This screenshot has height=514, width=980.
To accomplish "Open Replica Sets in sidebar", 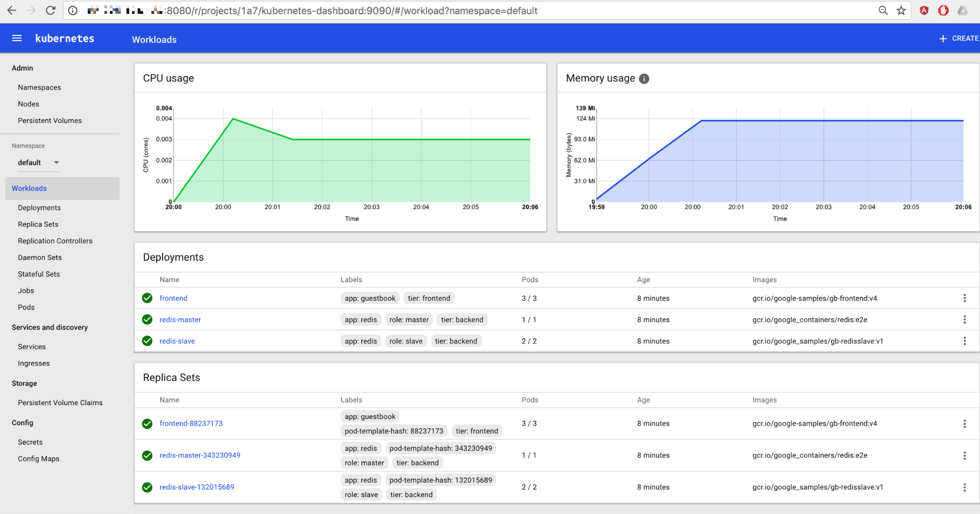I will [38, 224].
